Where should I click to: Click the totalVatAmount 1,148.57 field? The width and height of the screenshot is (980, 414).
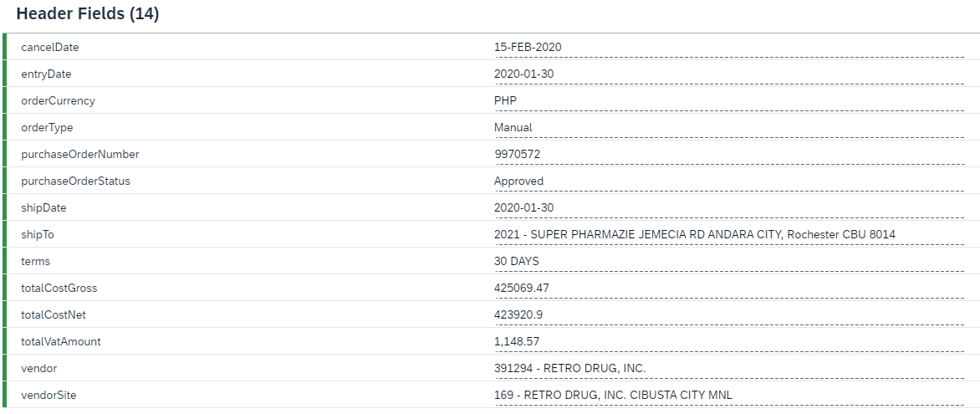729,342
